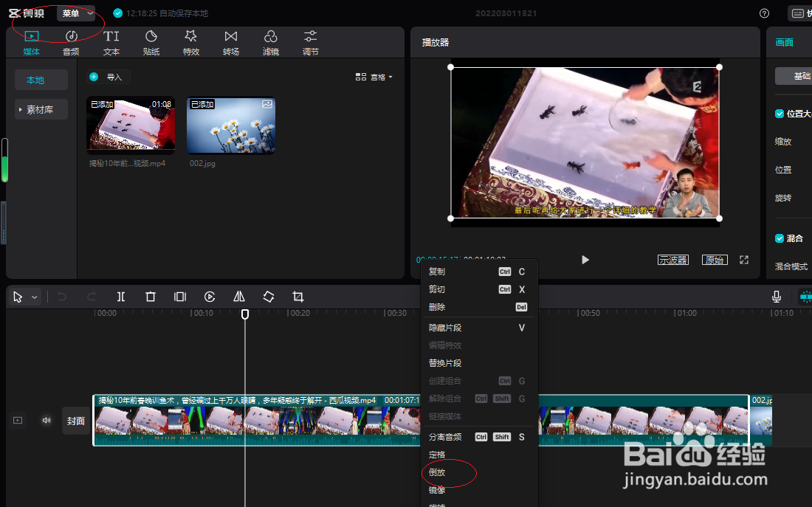The image size is (812, 507).
Task: Open the 画面 picture properties tab
Action: tap(784, 43)
